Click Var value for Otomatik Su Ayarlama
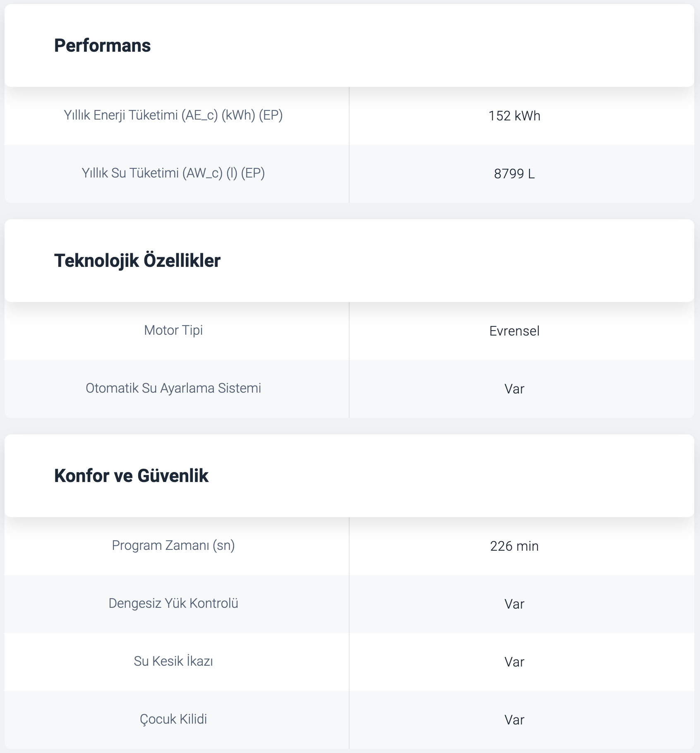This screenshot has width=700, height=753. (514, 389)
